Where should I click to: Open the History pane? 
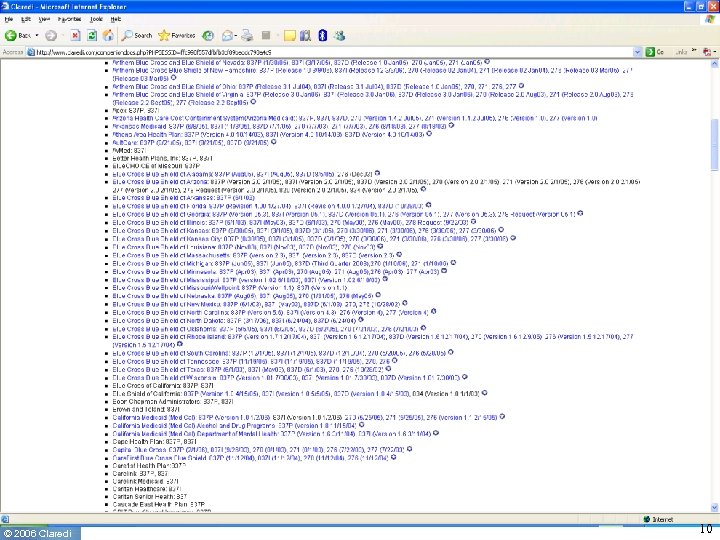pyautogui.click(x=208, y=35)
